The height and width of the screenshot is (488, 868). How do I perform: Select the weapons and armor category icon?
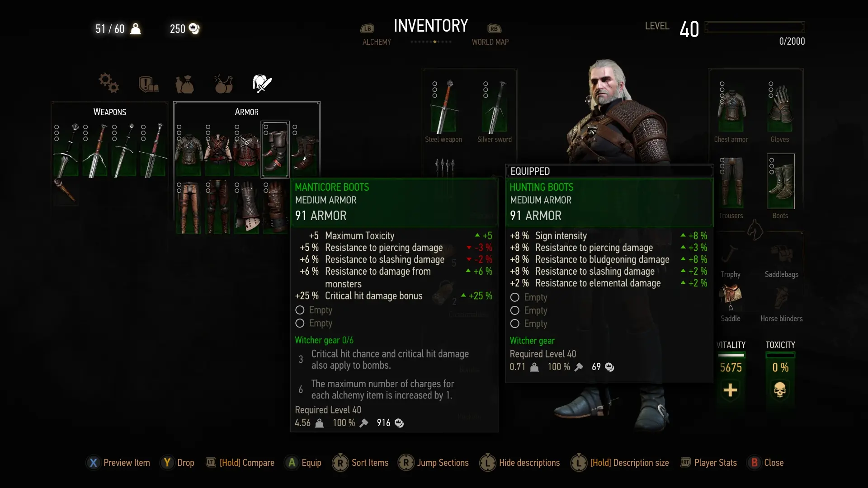[x=262, y=84]
